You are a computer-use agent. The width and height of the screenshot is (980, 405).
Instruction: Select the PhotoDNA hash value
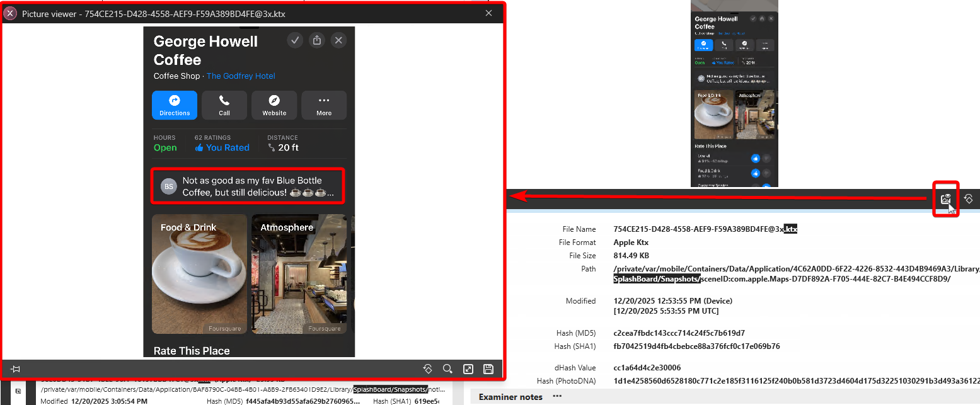click(797, 381)
